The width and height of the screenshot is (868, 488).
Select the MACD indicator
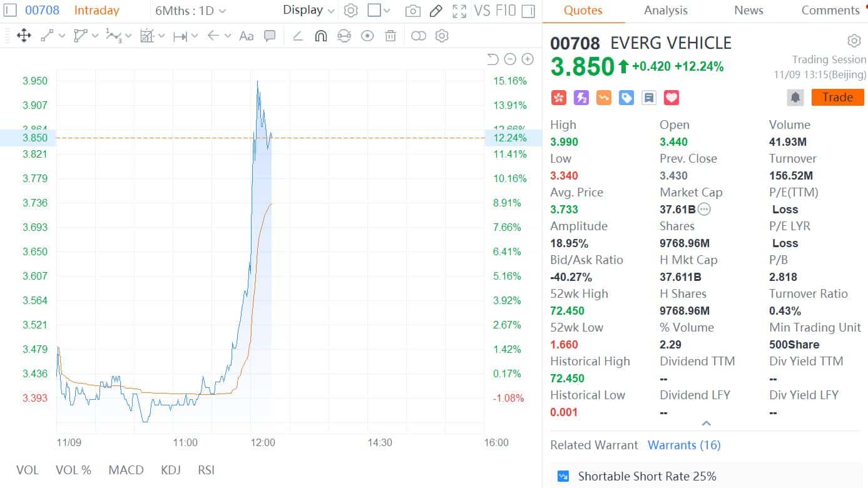126,470
